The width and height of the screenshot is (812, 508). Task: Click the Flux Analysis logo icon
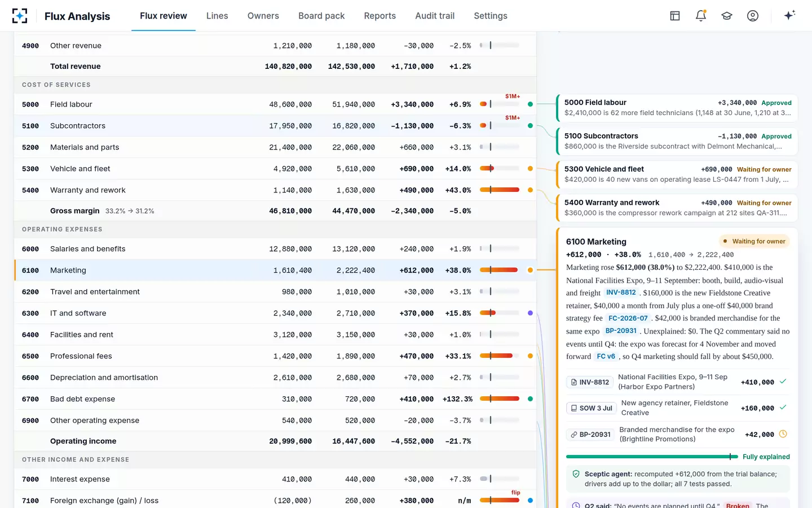point(20,16)
